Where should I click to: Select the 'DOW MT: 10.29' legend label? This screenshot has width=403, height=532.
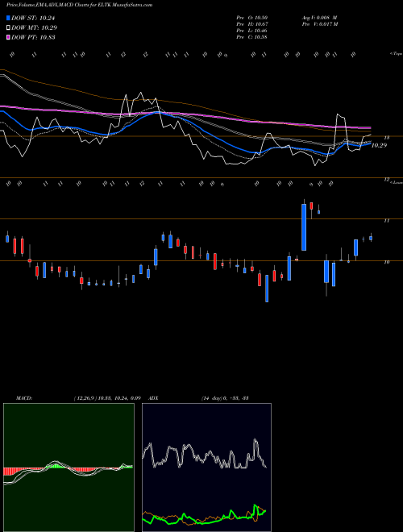pyautogui.click(x=34, y=28)
